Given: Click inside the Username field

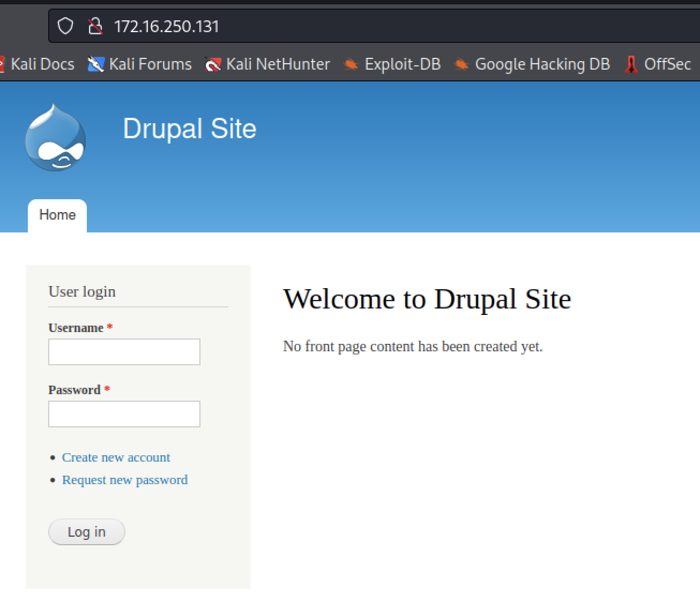Looking at the screenshot, I should 124,351.
